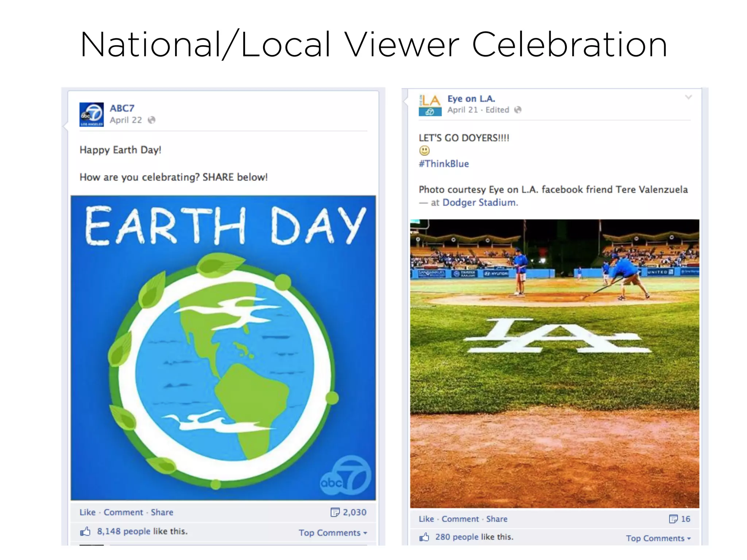
Task: Click the thumbs-up icon next to 8,148 people
Action: pyautogui.click(x=85, y=532)
